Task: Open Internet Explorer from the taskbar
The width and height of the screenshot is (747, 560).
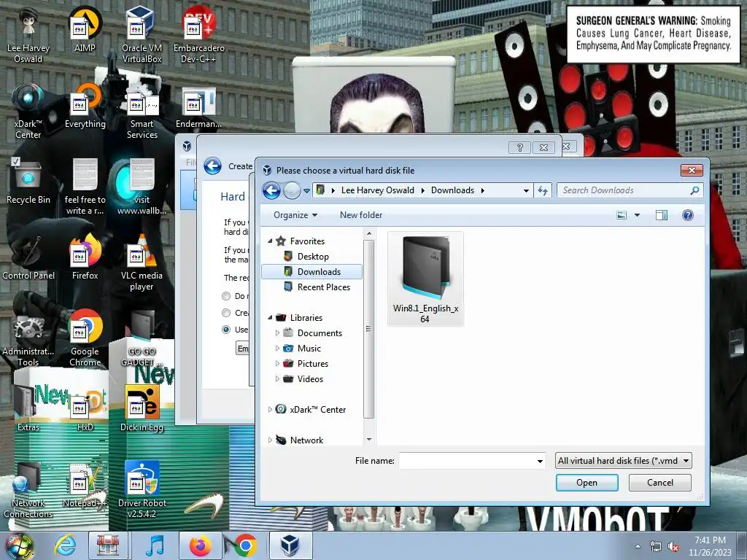Action: click(65, 545)
